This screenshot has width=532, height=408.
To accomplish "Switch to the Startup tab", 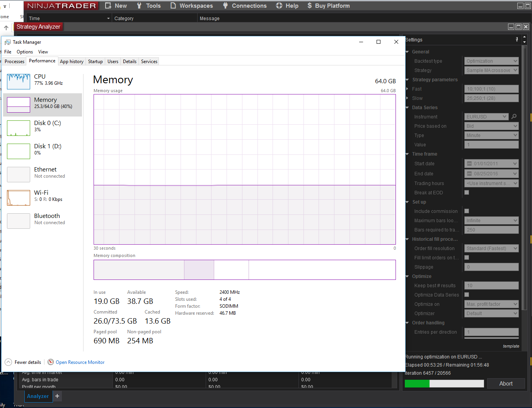I will tap(95, 62).
